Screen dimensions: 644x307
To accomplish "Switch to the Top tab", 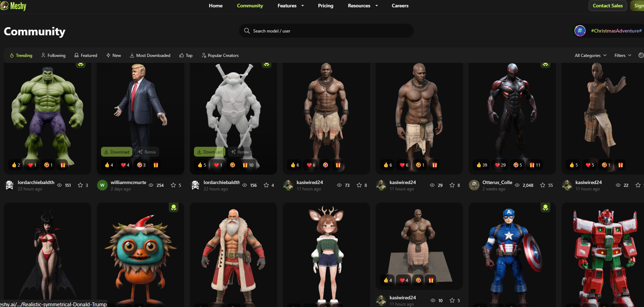I will point(186,55).
